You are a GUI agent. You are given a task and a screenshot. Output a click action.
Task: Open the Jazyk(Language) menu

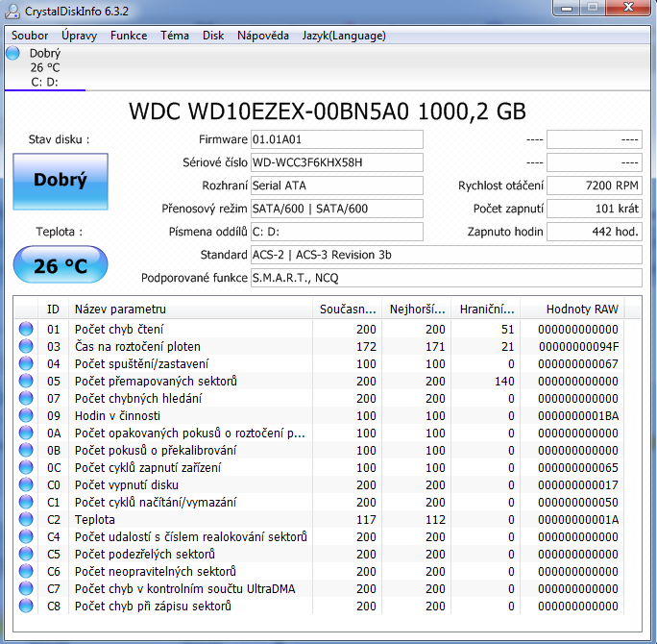coord(344,36)
